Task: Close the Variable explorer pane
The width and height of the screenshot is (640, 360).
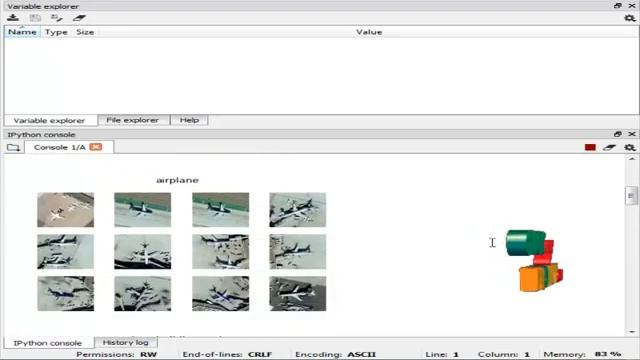Action: [632, 6]
